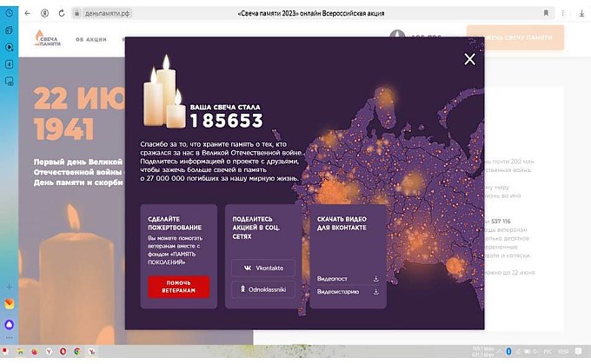The width and height of the screenshot is (591, 364).
Task: Open browser downloads arrow icon
Action: pyautogui.click(x=581, y=13)
